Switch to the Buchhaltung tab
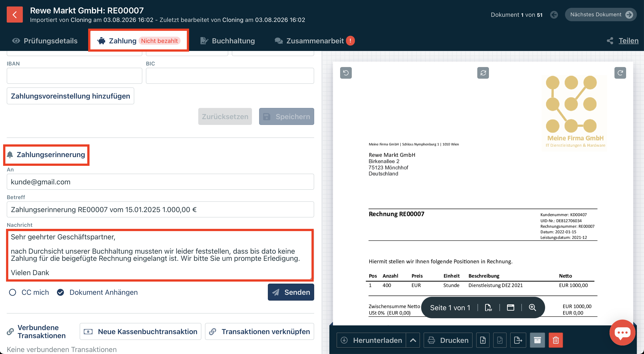This screenshot has width=644, height=354. pos(228,41)
